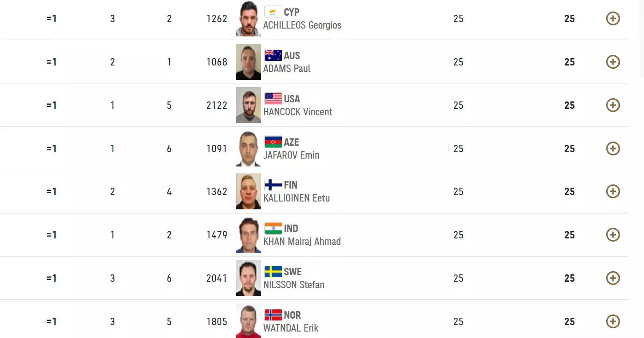This screenshot has height=338, width=644.
Task: Open athlete link HANCOCK Vincent
Action: (x=298, y=112)
